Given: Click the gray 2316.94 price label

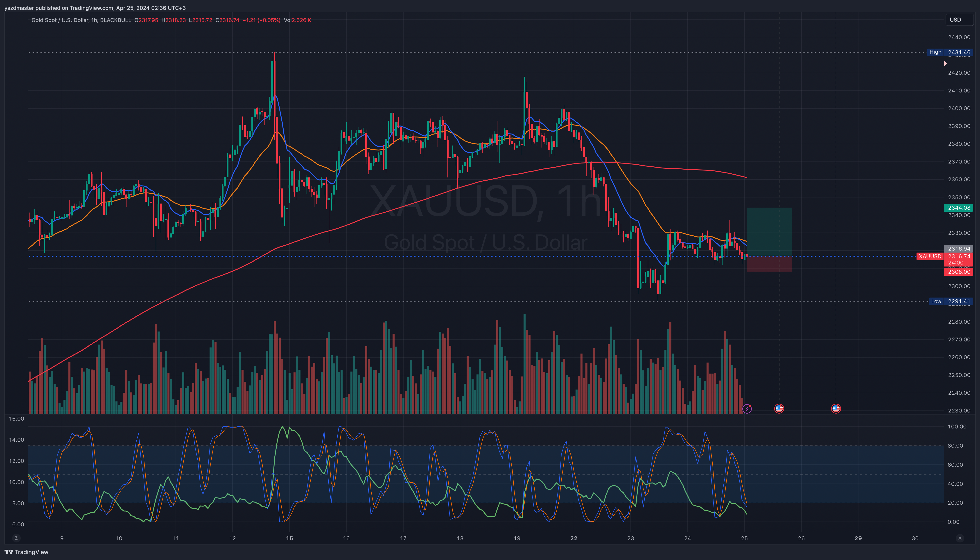Looking at the screenshot, I should pyautogui.click(x=959, y=249).
